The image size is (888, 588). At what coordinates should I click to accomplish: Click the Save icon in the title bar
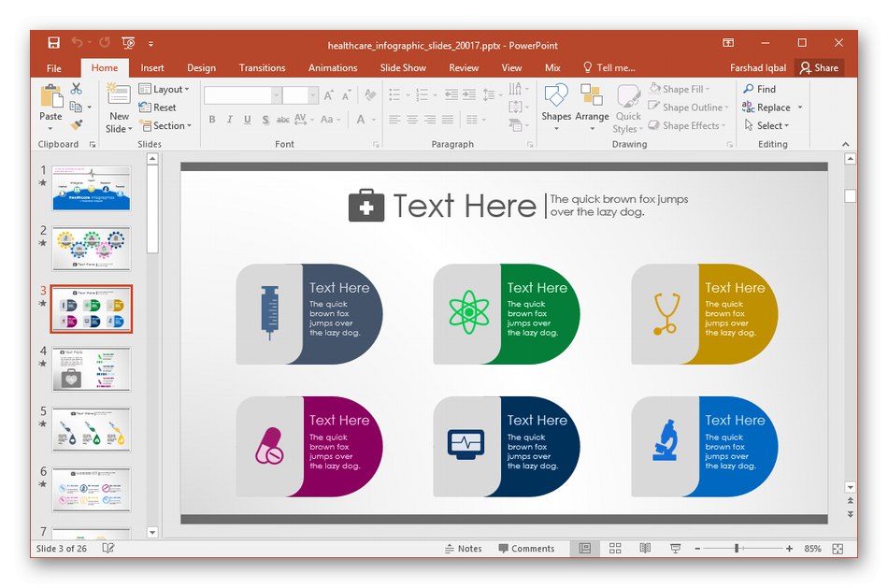(x=53, y=43)
